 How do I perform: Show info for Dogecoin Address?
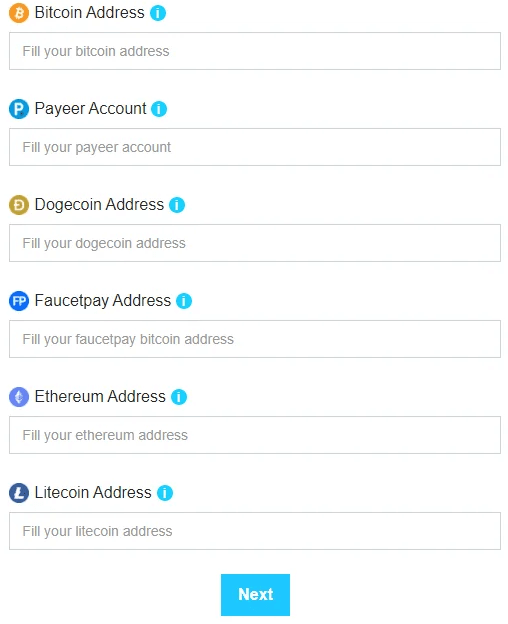[x=177, y=205]
